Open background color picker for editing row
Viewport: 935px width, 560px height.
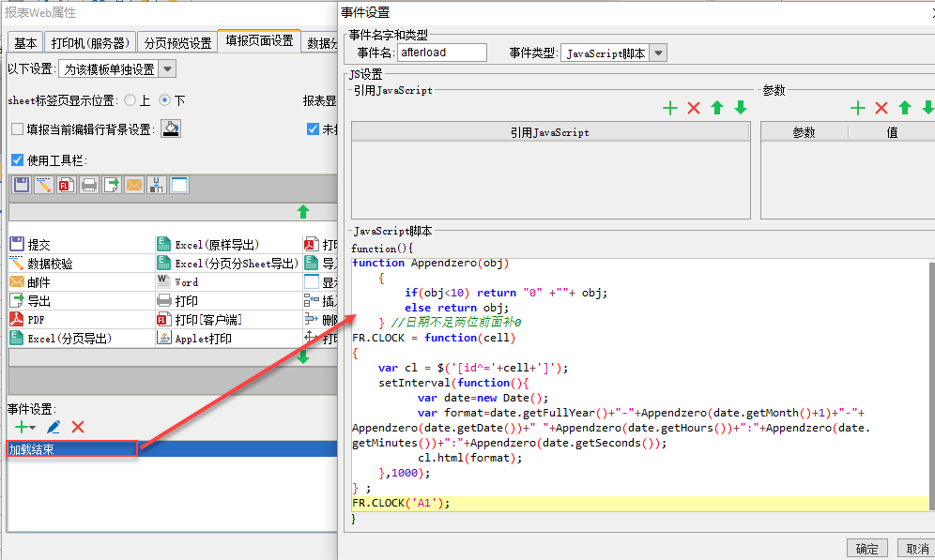tap(171, 129)
